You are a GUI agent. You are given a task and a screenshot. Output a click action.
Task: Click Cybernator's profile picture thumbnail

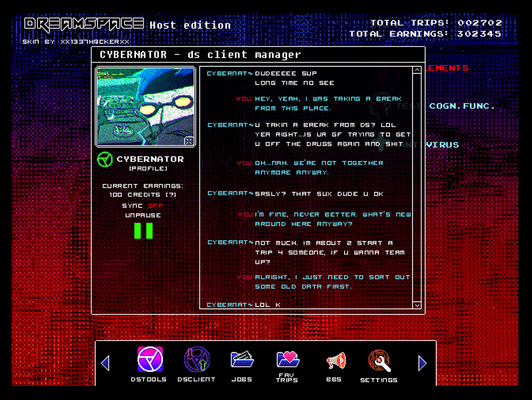coord(145,107)
